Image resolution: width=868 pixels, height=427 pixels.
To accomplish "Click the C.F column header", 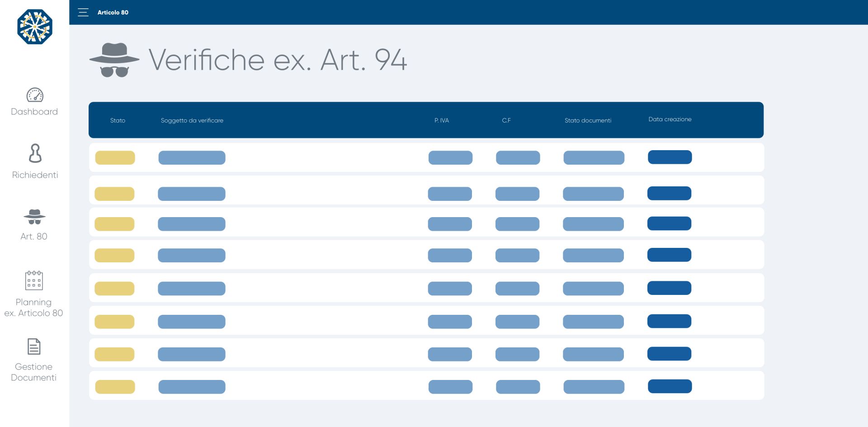I will pos(506,120).
